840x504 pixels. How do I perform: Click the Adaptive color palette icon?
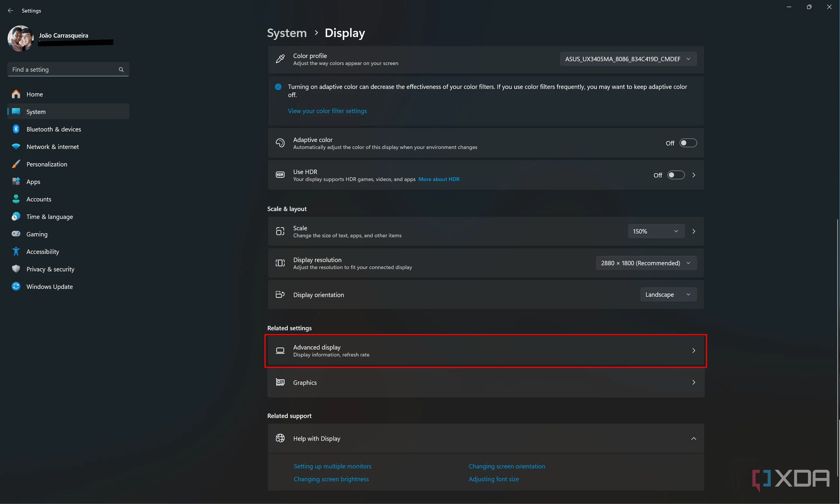pos(280,143)
